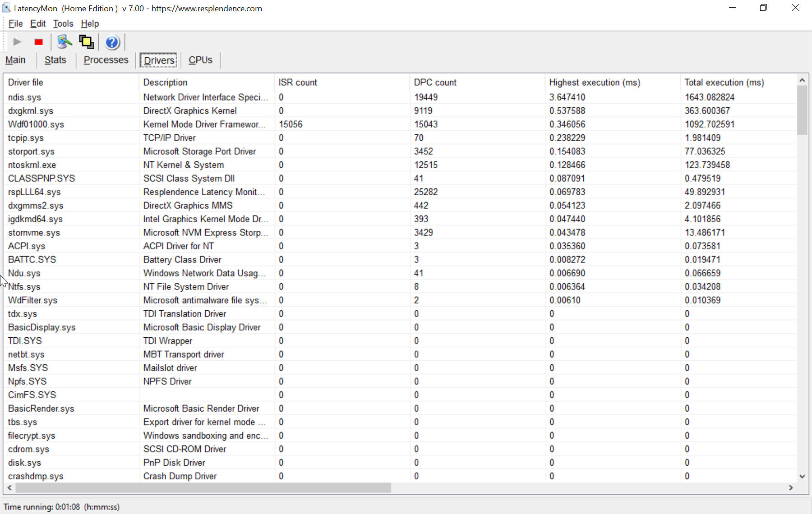The height and width of the screenshot is (514, 812).
Task: Click the vertical scrollbar down arrow
Action: coord(802,476)
